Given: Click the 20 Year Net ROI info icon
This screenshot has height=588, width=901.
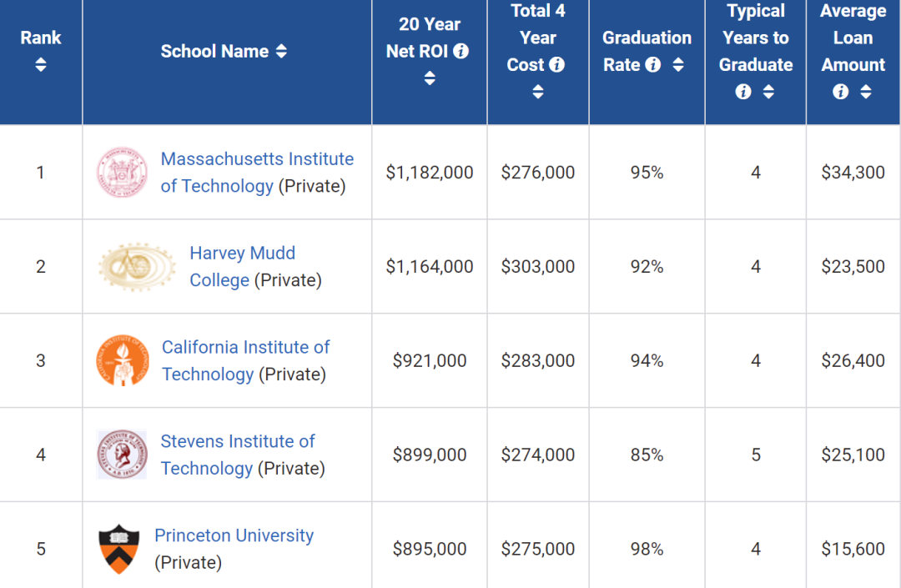Looking at the screenshot, I should pyautogui.click(x=461, y=51).
